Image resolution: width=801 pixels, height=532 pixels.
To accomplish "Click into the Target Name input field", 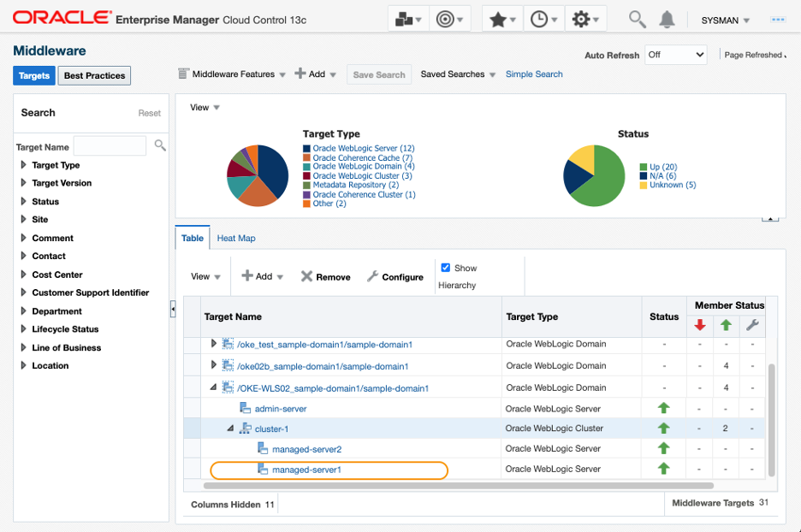I will click(x=110, y=146).
